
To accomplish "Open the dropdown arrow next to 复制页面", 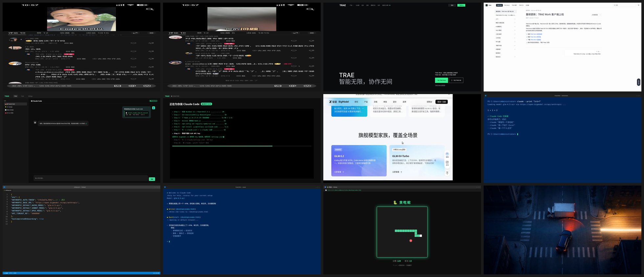I will coord(600,15).
